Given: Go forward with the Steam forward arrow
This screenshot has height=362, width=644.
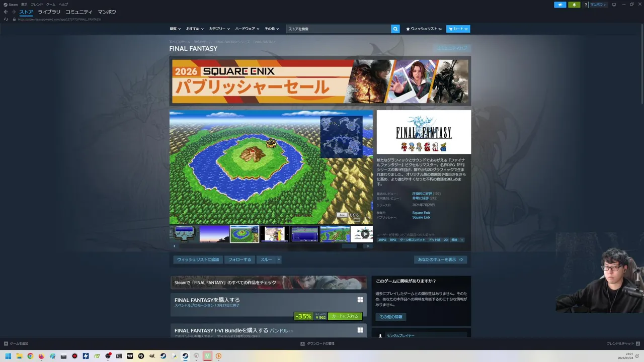Looking at the screenshot, I should coord(14,12).
